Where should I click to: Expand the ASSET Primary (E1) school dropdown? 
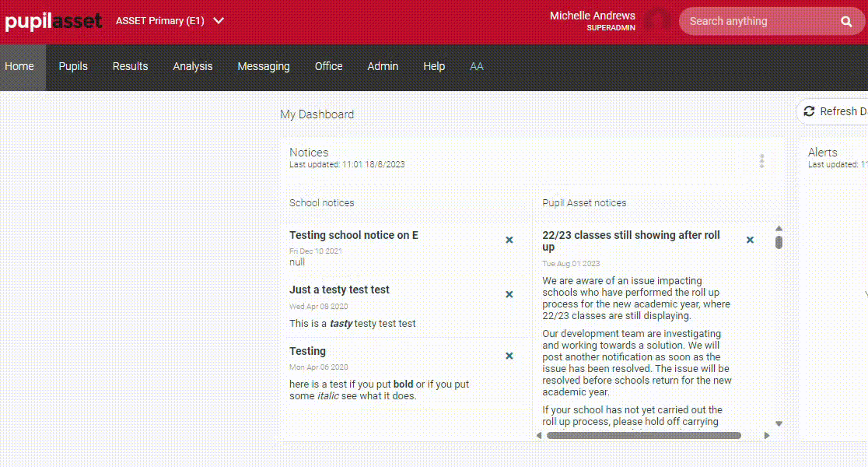point(219,21)
